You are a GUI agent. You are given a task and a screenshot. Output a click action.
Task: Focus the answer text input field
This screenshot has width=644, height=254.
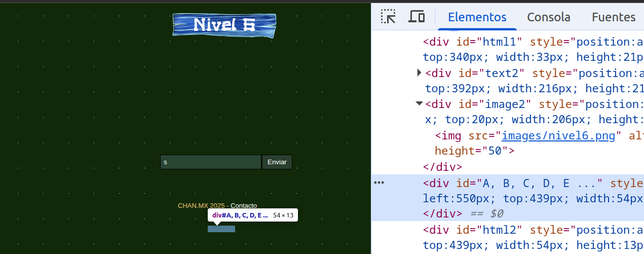(210, 162)
